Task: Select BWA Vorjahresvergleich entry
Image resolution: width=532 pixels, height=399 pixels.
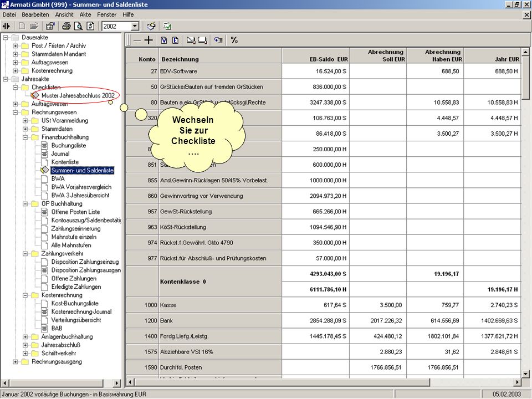Action: [x=81, y=187]
